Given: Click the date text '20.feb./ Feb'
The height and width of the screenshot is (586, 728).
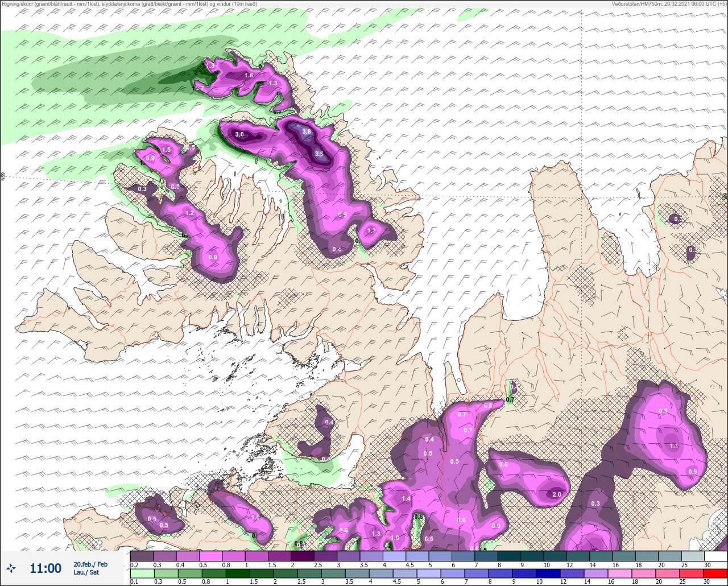Looking at the screenshot, I should (90, 564).
